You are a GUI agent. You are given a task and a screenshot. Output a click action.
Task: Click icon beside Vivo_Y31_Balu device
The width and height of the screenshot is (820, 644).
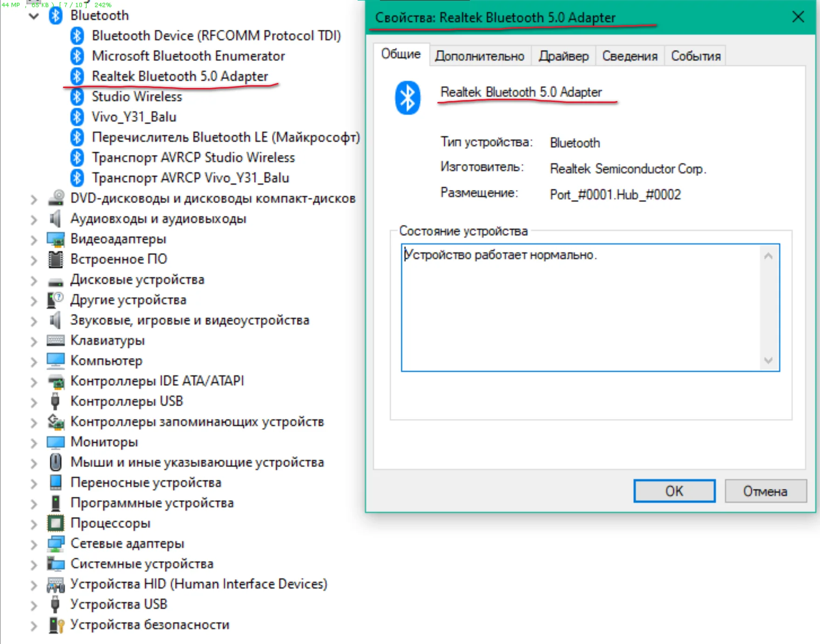[77, 117]
